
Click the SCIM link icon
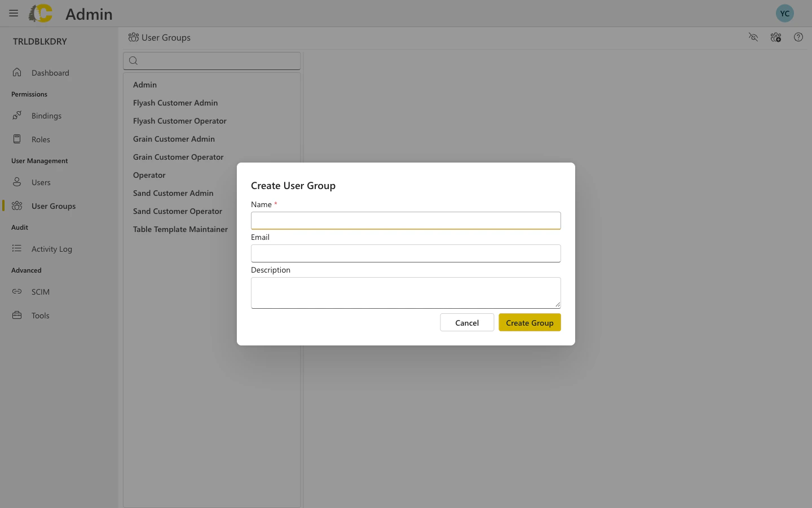[17, 292]
